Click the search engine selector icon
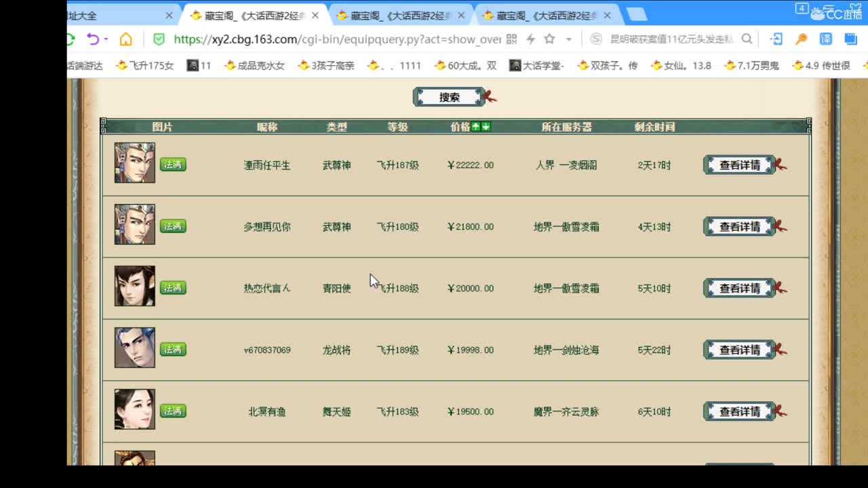The height and width of the screenshot is (488, 868). click(596, 39)
